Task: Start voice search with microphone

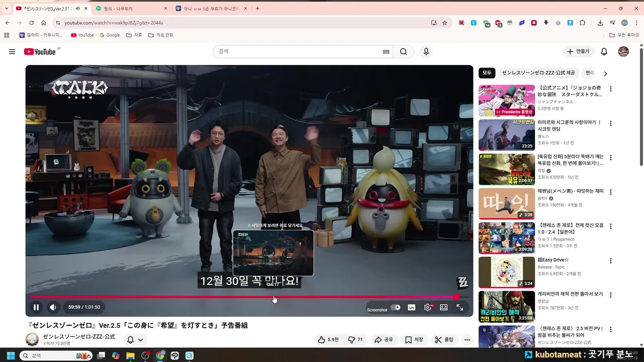Action: [x=426, y=51]
